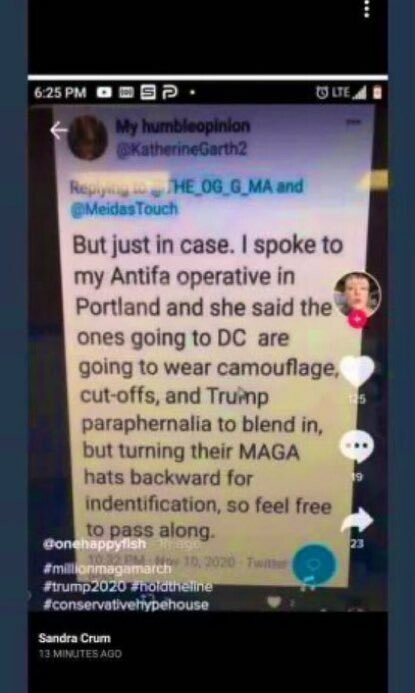Screen dimensions: 415x693
Task: Open the @KatherineGarth2 handle
Action: (181, 149)
